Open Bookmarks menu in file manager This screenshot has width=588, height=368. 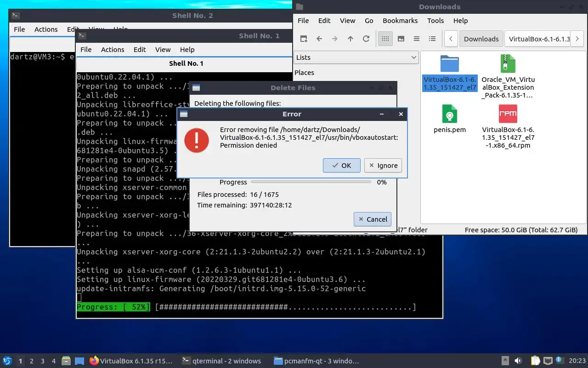[400, 21]
